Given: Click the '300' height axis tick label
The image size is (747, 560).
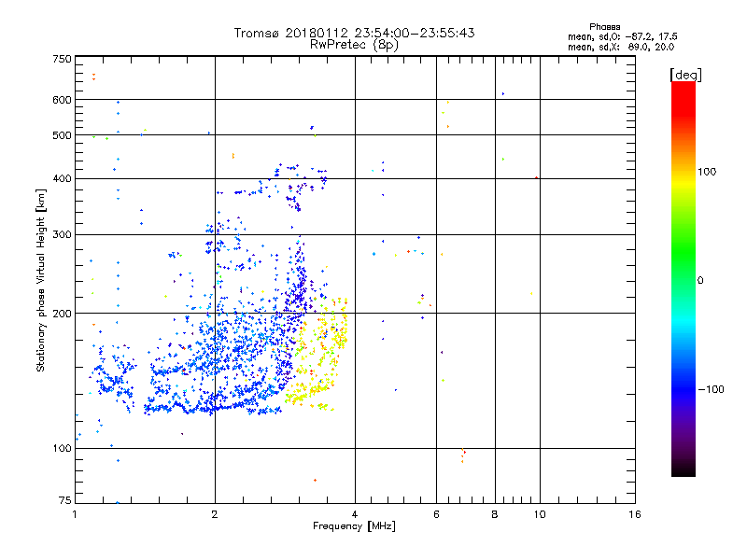Looking at the screenshot, I should point(63,234).
